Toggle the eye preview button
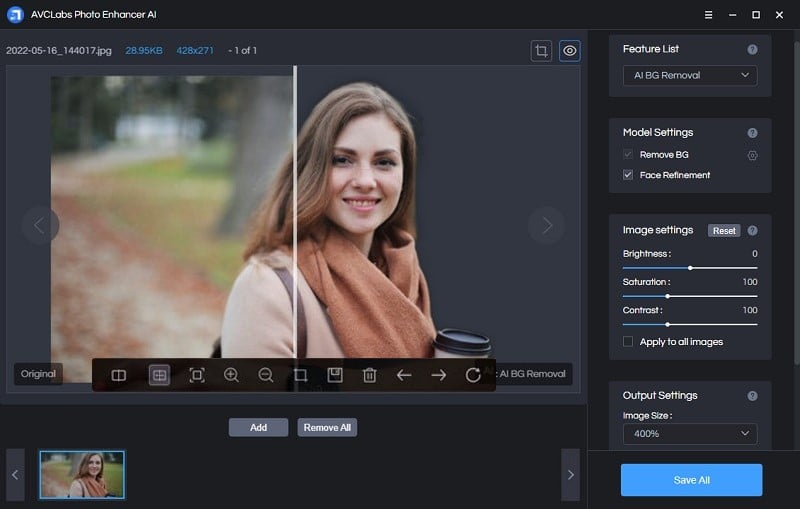The width and height of the screenshot is (800, 509). click(x=569, y=50)
